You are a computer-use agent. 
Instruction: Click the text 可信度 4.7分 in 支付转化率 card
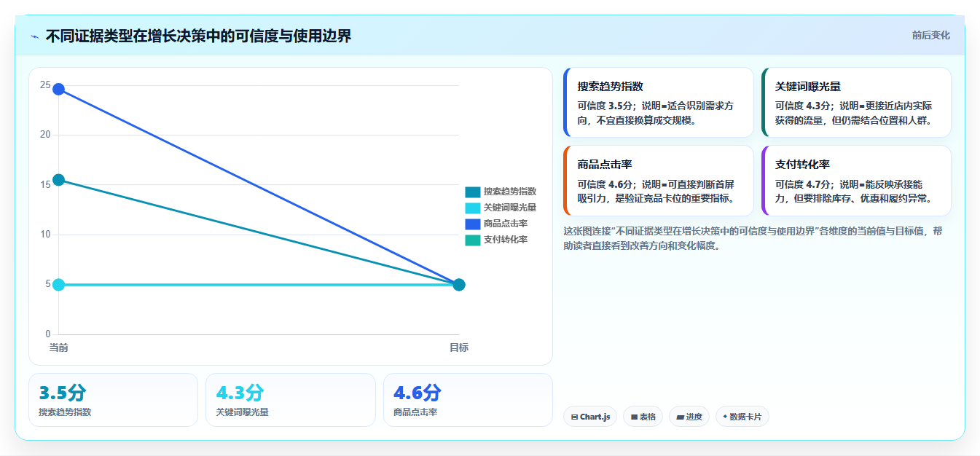coord(804,184)
